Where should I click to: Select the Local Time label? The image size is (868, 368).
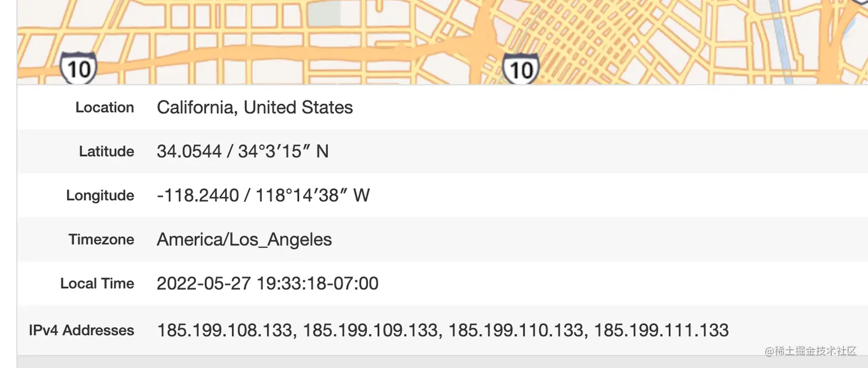tap(97, 284)
